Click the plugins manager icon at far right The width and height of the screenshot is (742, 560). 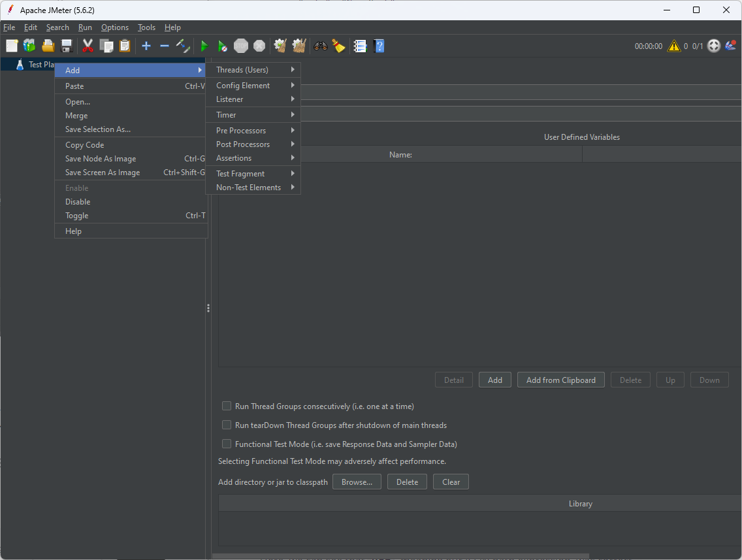(x=731, y=46)
